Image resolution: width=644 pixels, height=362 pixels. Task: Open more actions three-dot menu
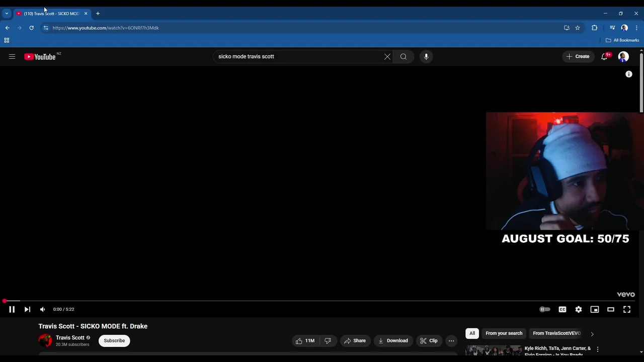pyautogui.click(x=451, y=341)
